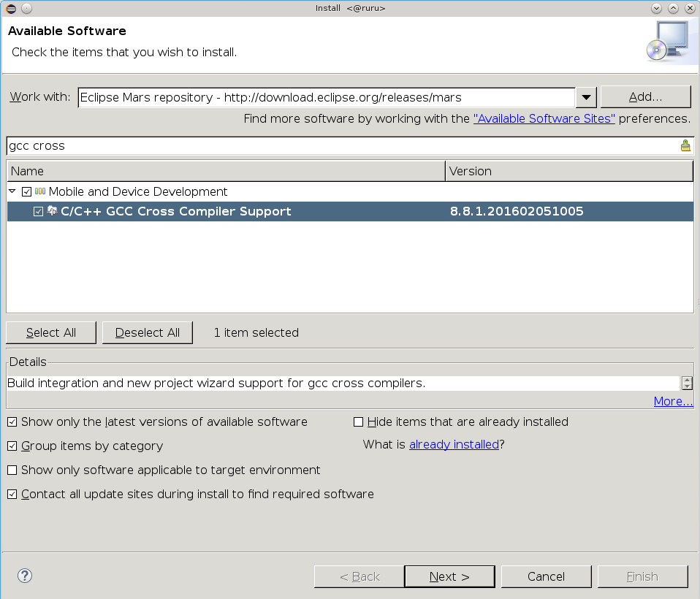Click the clear filter text broom icon
Screen dimensions: 700x599
coord(685,145)
